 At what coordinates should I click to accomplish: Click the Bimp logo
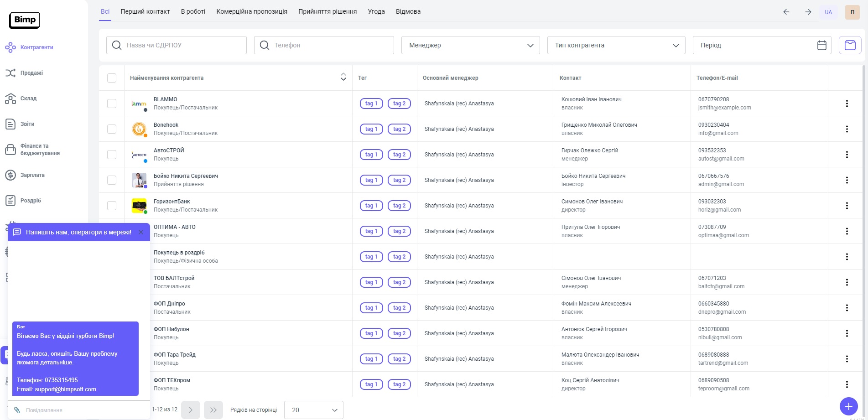[25, 20]
